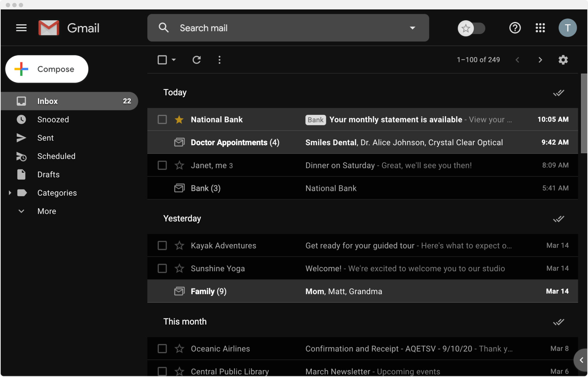Select the Janet conversation checkbox
Viewport: 588px width, 377px height.
pos(162,165)
